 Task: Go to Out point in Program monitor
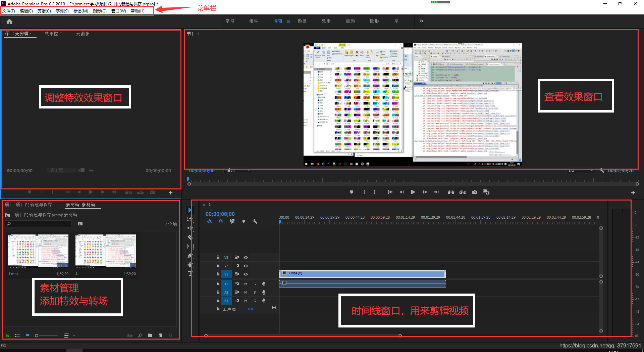pyautogui.click(x=436, y=192)
